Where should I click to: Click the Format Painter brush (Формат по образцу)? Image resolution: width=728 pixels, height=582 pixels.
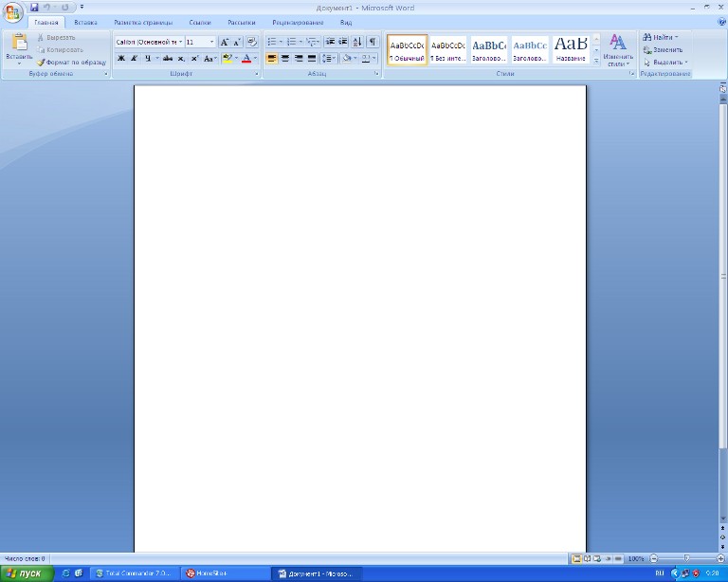pos(71,62)
